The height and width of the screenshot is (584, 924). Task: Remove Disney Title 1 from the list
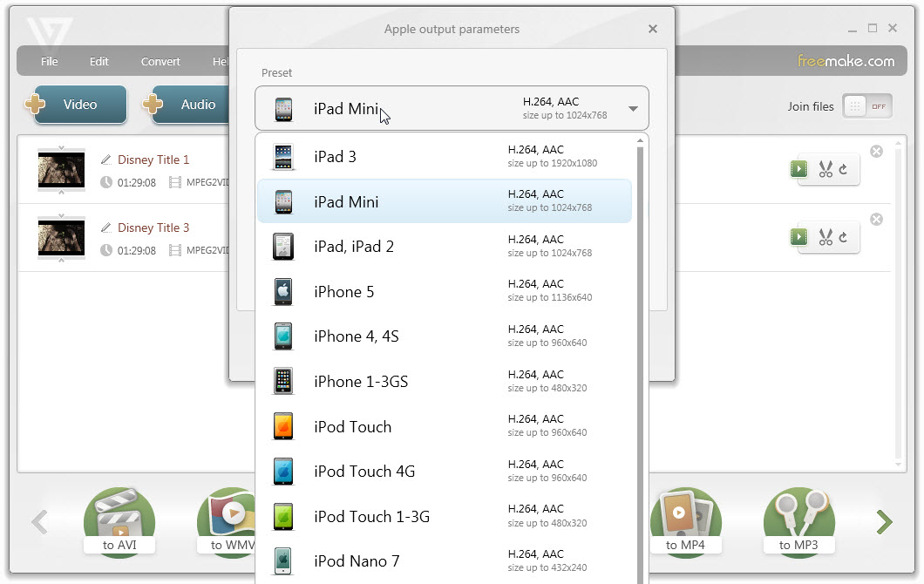coord(876,152)
